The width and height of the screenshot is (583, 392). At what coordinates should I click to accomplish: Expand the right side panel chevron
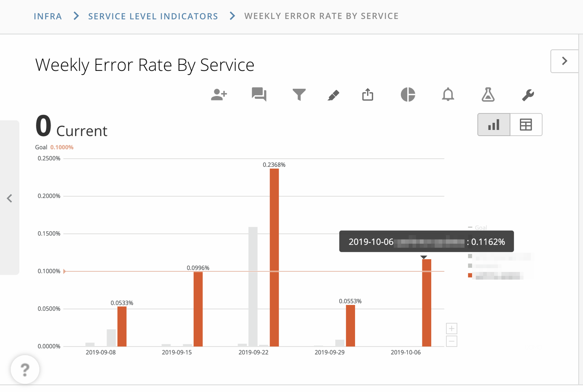(x=564, y=61)
